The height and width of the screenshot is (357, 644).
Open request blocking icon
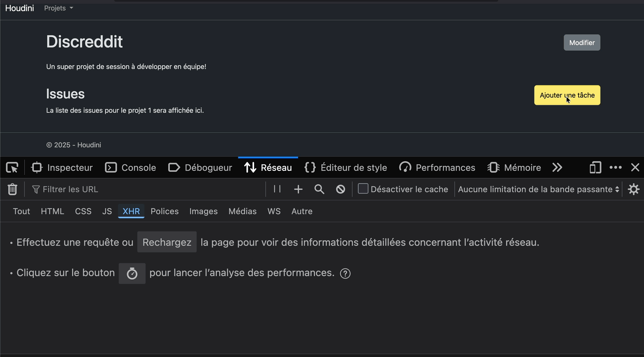340,189
